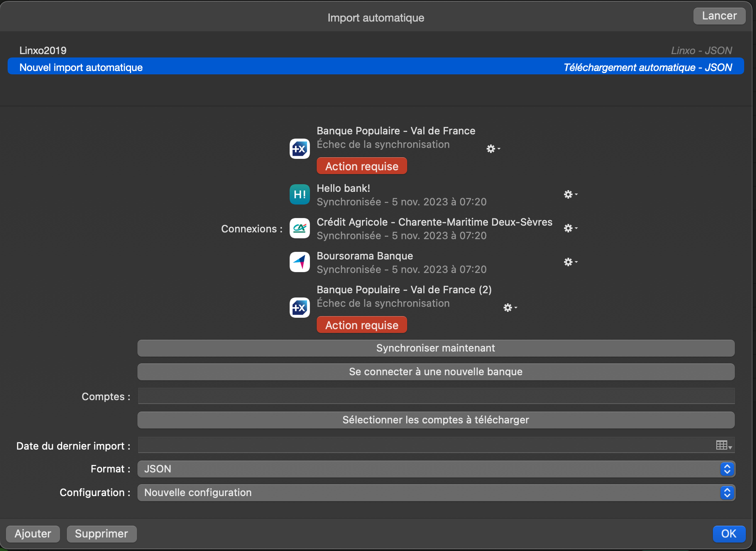
Task: Click the Linxo - JSON label
Action: 701,51
